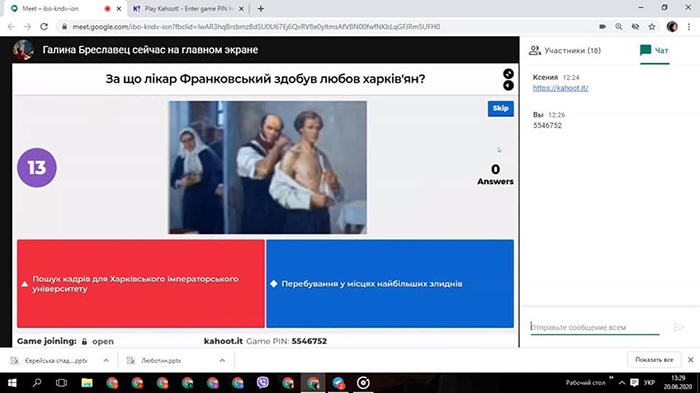Expand options for Єврейська спад...pptx download
Screen dimensions: 700x393
point(106,360)
